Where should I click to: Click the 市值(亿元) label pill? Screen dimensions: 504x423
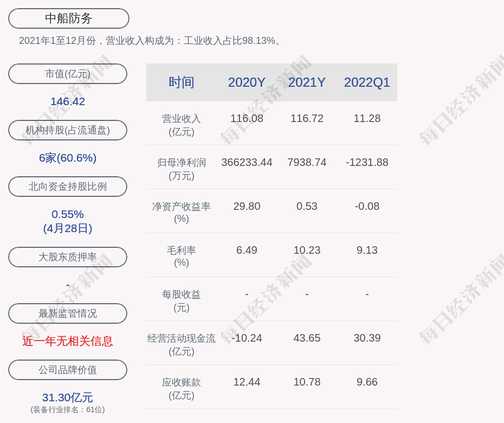pos(68,74)
